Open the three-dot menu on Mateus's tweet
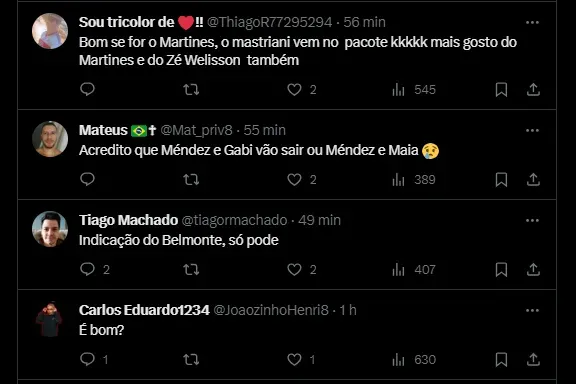Image resolution: width=576 pixels, height=384 pixels. [532, 130]
